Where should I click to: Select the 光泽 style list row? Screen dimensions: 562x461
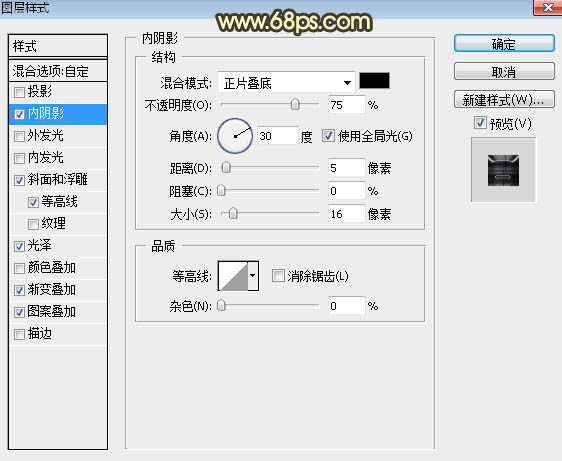[x=58, y=246]
